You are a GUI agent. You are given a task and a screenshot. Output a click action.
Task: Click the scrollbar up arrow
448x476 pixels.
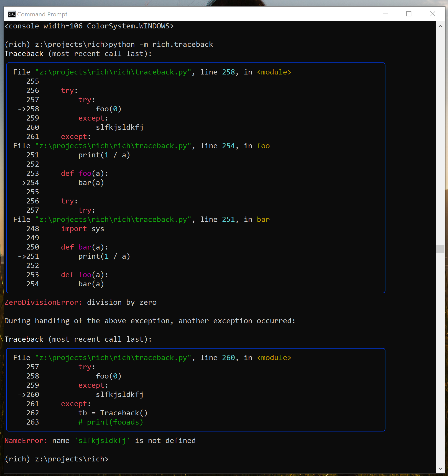[440, 26]
